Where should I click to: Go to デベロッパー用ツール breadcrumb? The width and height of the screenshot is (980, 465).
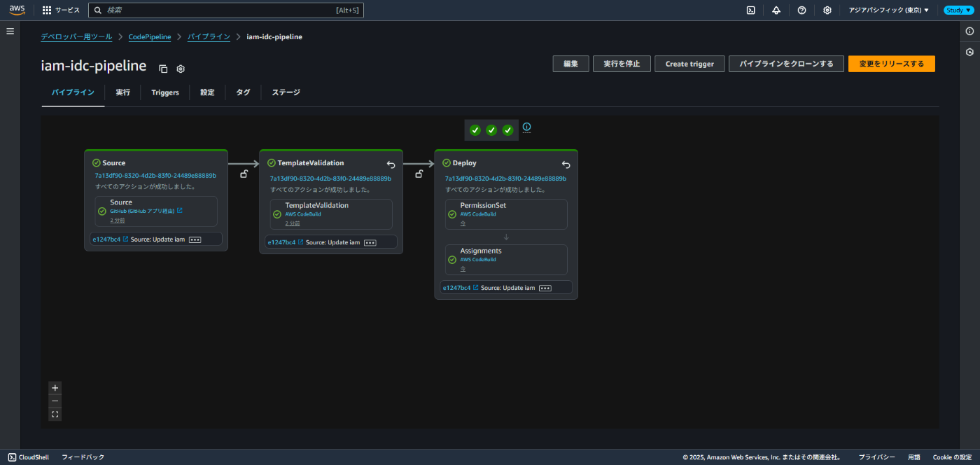(x=76, y=36)
